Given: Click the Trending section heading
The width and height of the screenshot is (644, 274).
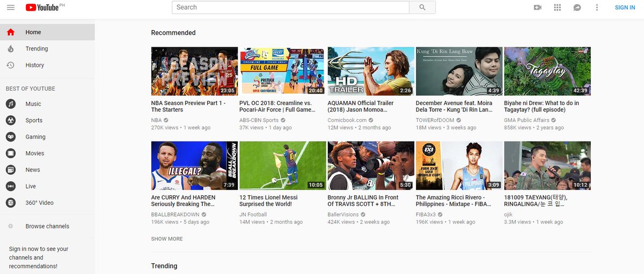Looking at the screenshot, I should [164, 266].
